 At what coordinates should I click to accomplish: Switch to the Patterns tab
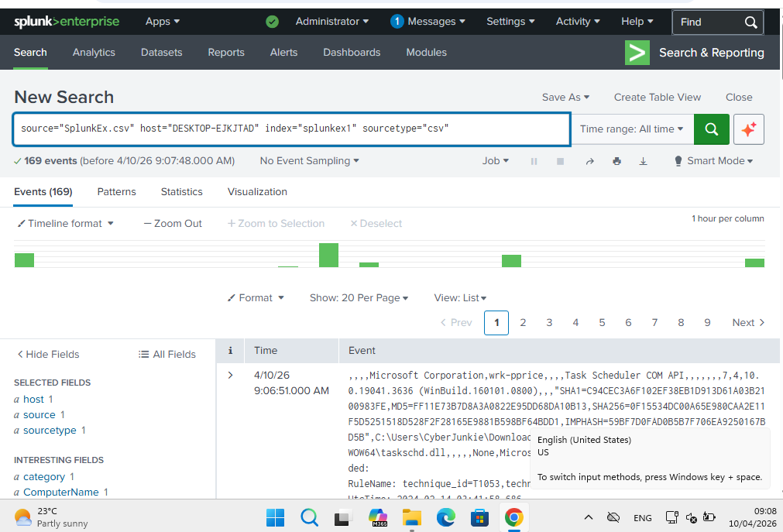pyautogui.click(x=116, y=192)
